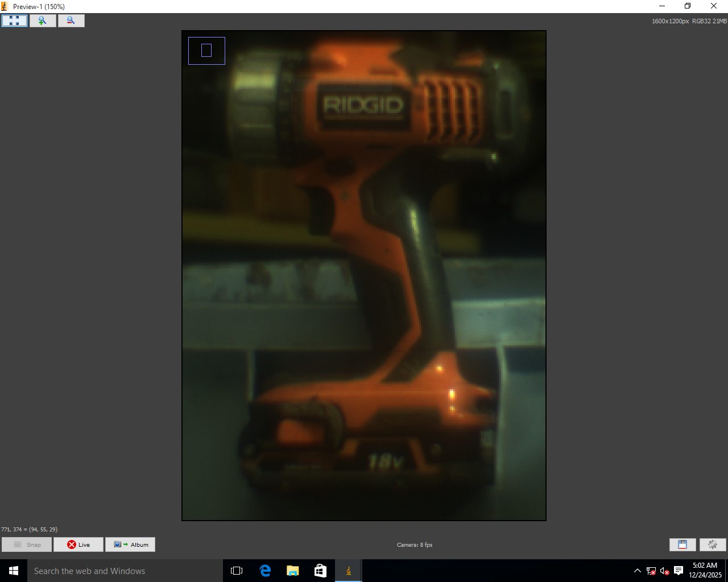
Task: Launch Microsoft Edge from the taskbar
Action: click(x=265, y=571)
